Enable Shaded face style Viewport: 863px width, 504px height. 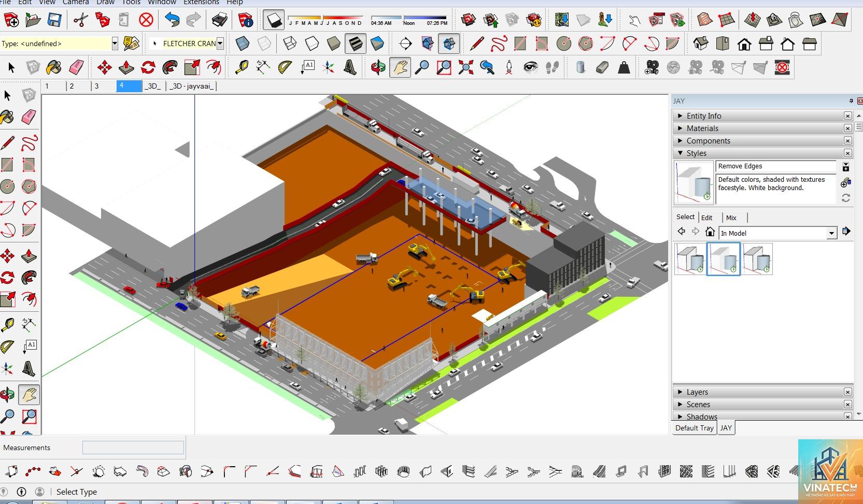333,44
